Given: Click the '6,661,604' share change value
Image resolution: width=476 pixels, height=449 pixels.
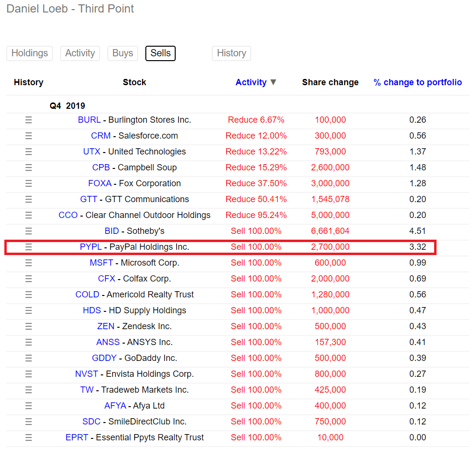Looking at the screenshot, I should pos(330,231).
